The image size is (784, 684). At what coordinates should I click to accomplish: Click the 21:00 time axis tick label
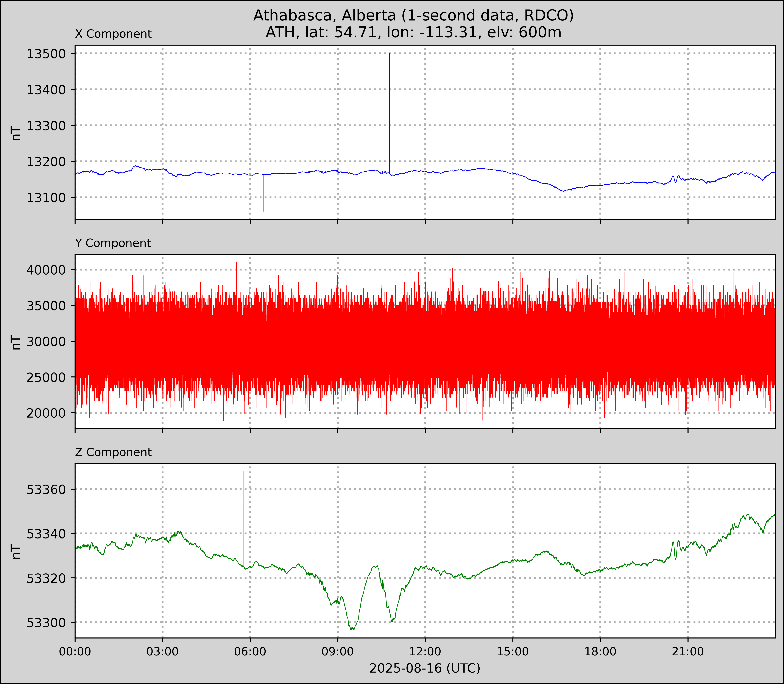coord(688,651)
